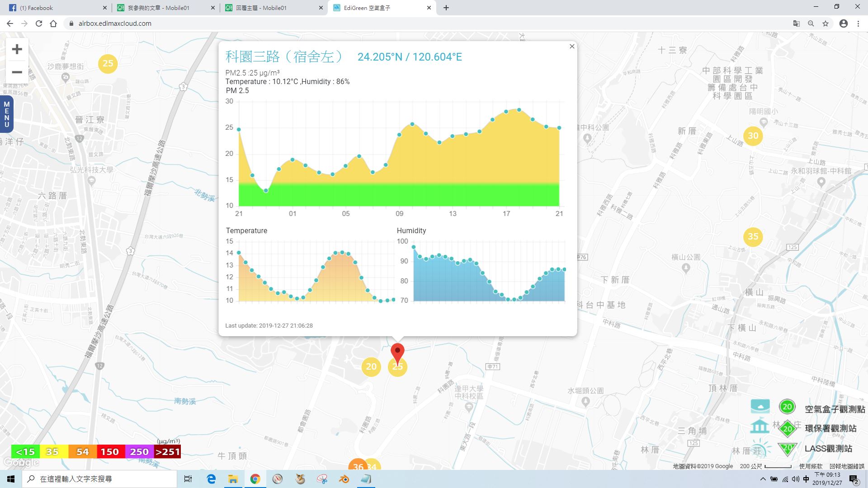Open File Explorer from taskbar
This screenshot has width=868, height=488.
pyautogui.click(x=233, y=479)
